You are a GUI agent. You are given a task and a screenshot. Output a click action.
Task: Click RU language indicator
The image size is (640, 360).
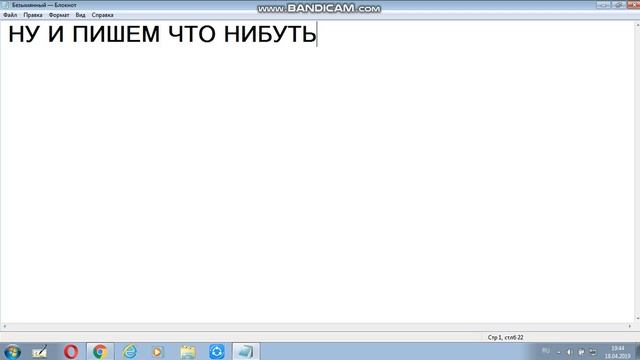point(546,351)
